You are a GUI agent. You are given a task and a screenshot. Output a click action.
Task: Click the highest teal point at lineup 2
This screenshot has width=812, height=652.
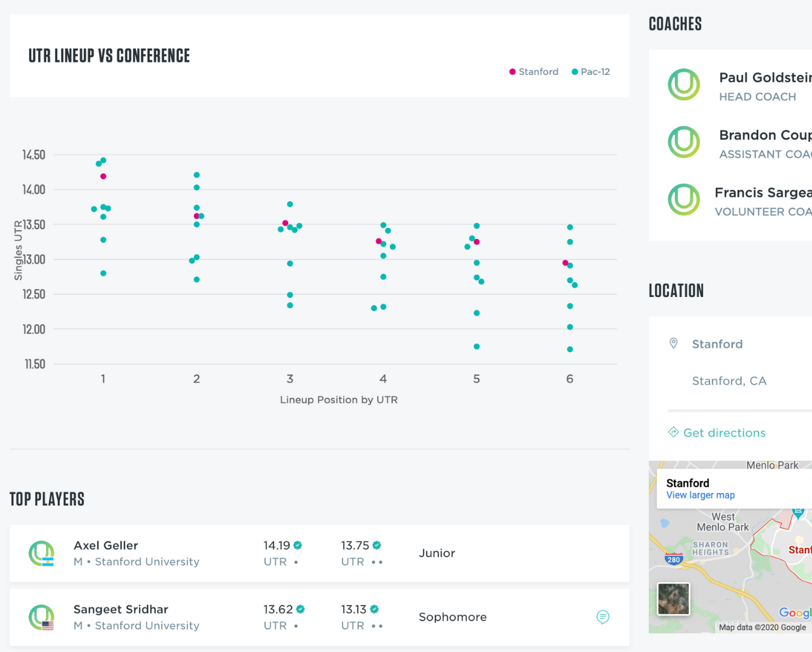click(196, 175)
